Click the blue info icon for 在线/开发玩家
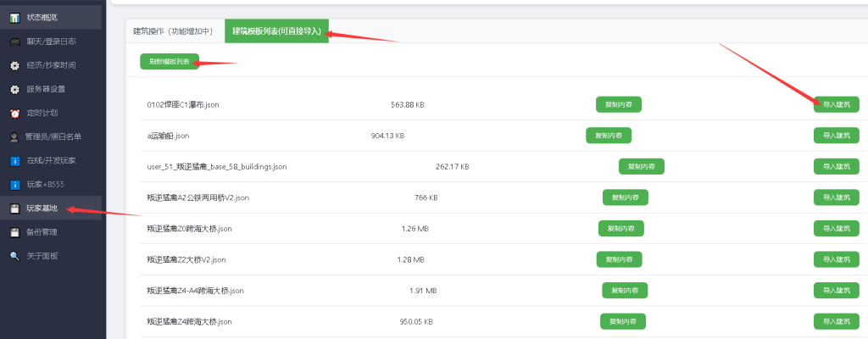The height and width of the screenshot is (339, 868). [14, 160]
